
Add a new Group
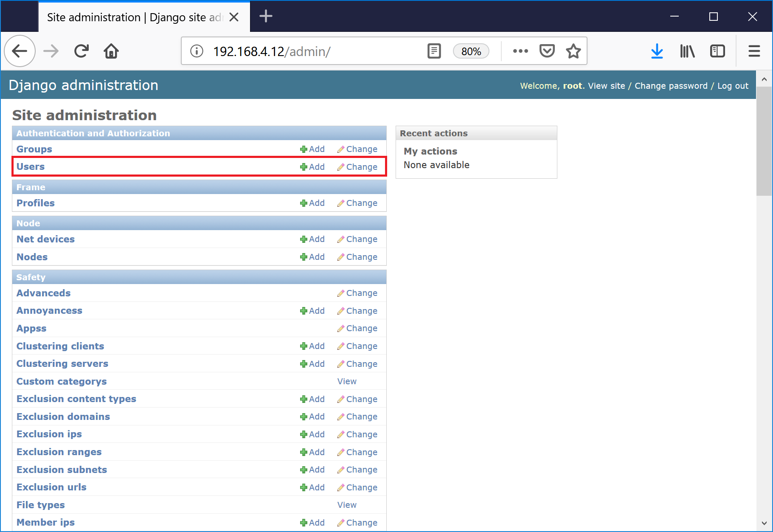tap(312, 149)
